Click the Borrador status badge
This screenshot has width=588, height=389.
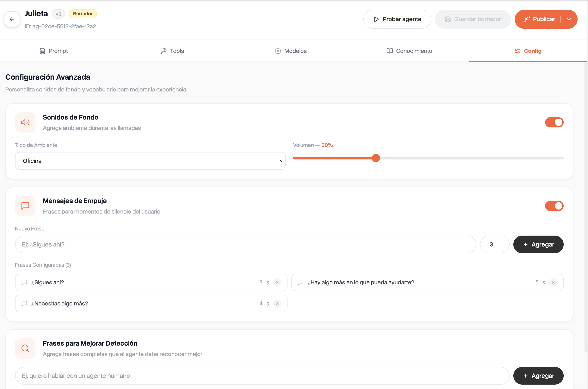83,14
